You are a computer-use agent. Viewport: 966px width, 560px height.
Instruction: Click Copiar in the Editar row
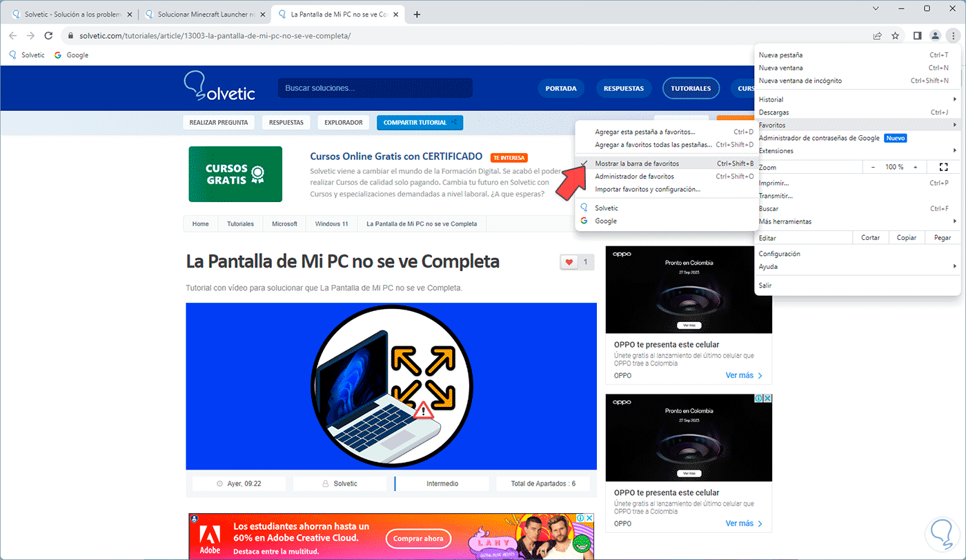907,238
